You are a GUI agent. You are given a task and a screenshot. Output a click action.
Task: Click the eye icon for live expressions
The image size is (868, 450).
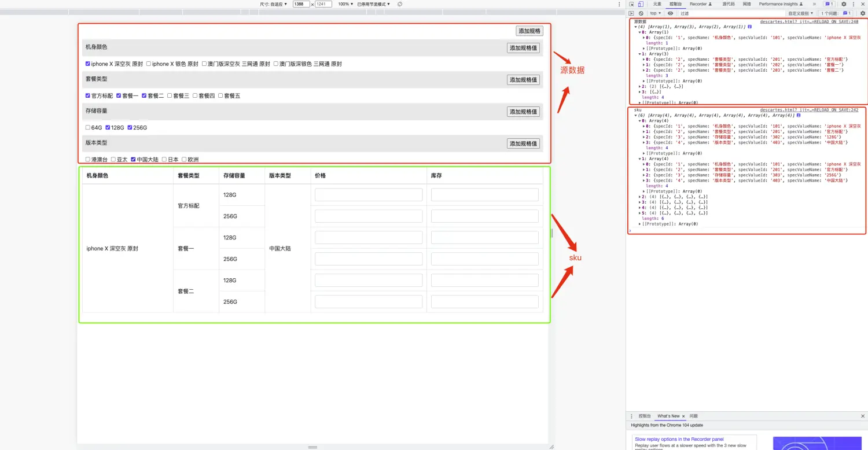670,13
